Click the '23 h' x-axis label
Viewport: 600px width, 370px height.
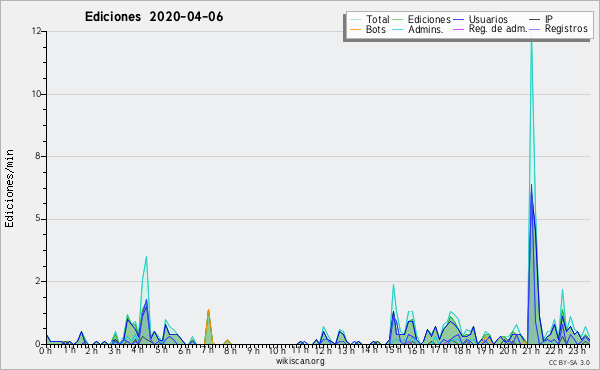(577, 350)
